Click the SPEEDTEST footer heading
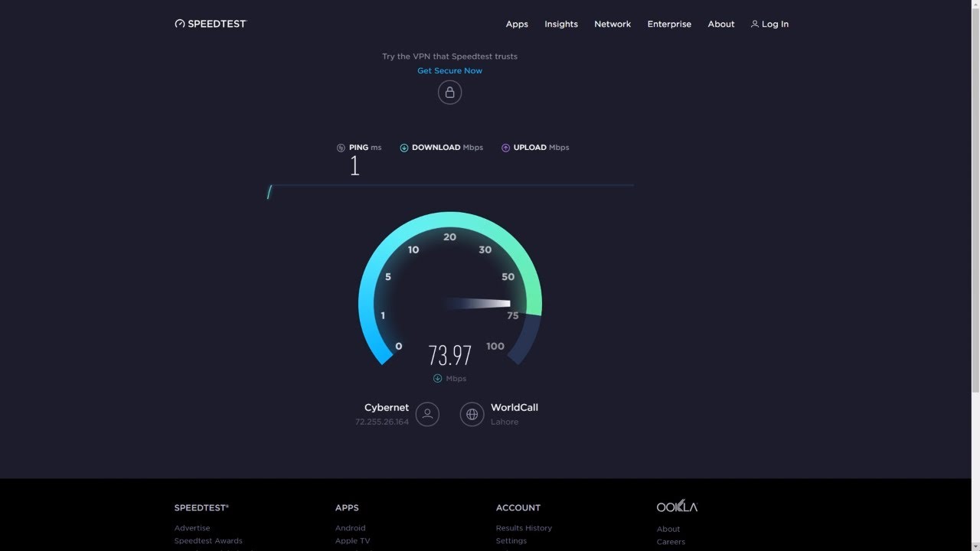Viewport: 980px width, 551px height. pyautogui.click(x=201, y=507)
